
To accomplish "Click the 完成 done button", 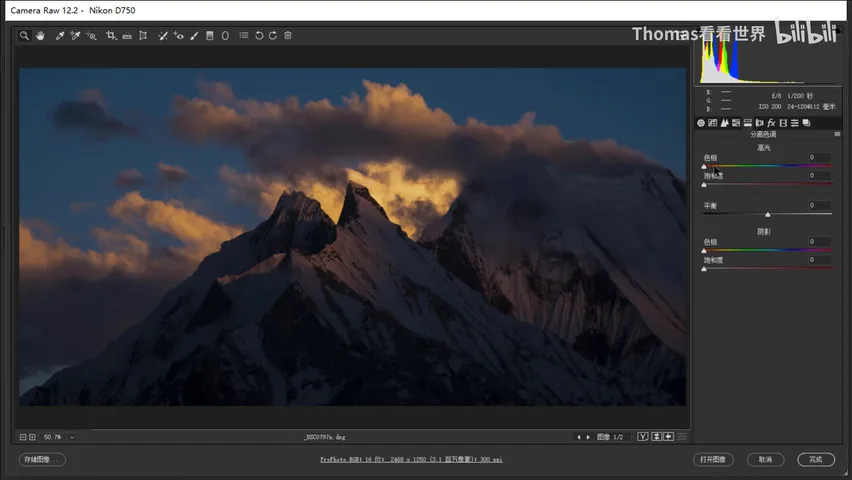I will (x=816, y=459).
